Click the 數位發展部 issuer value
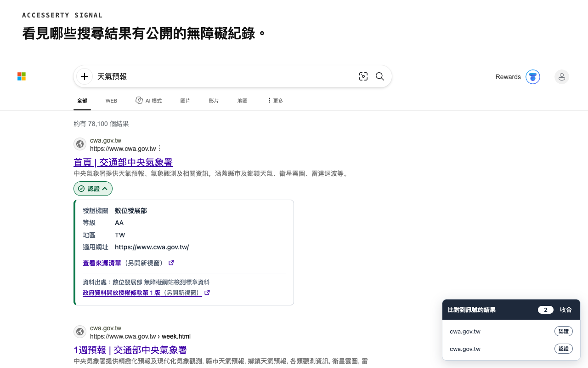The image size is (588, 368). pos(131,211)
